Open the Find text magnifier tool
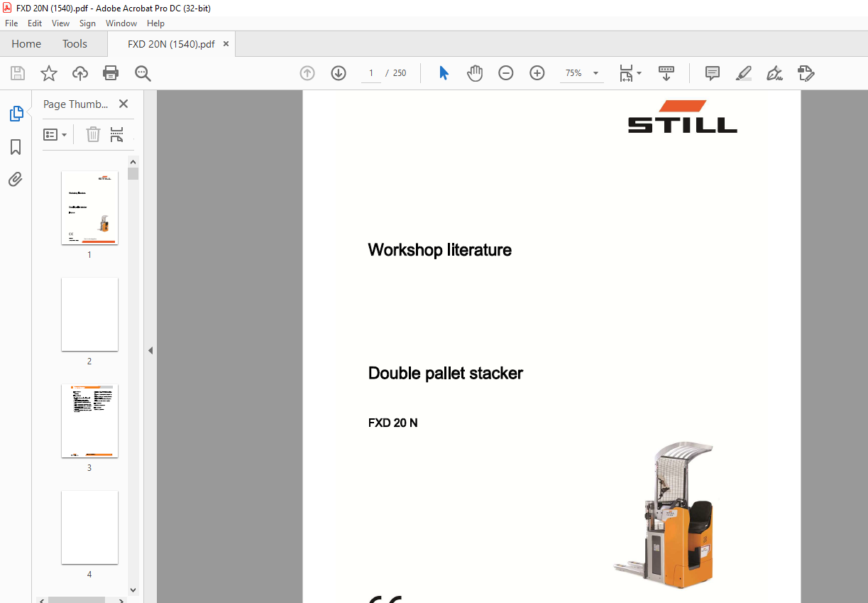868x603 pixels. point(143,73)
